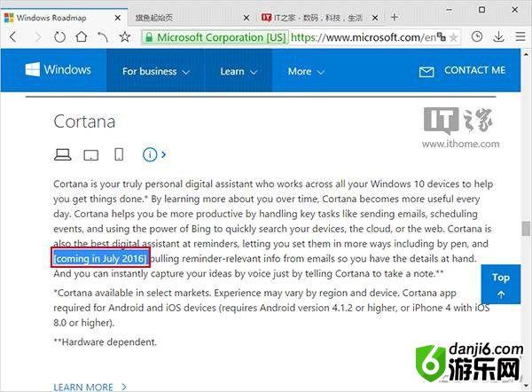532x392 pixels.
Task: Maximize the browser window
Action: 481,10
